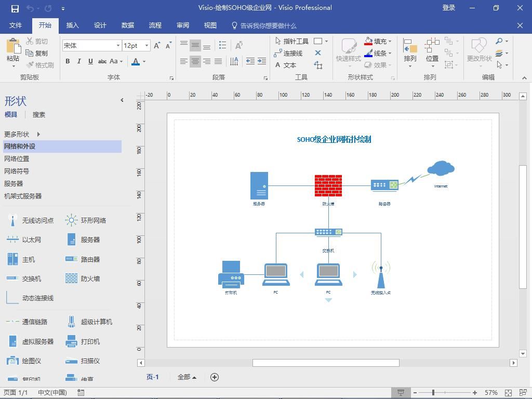Click fit page to window icon
532x399 pixels.
(508, 393)
